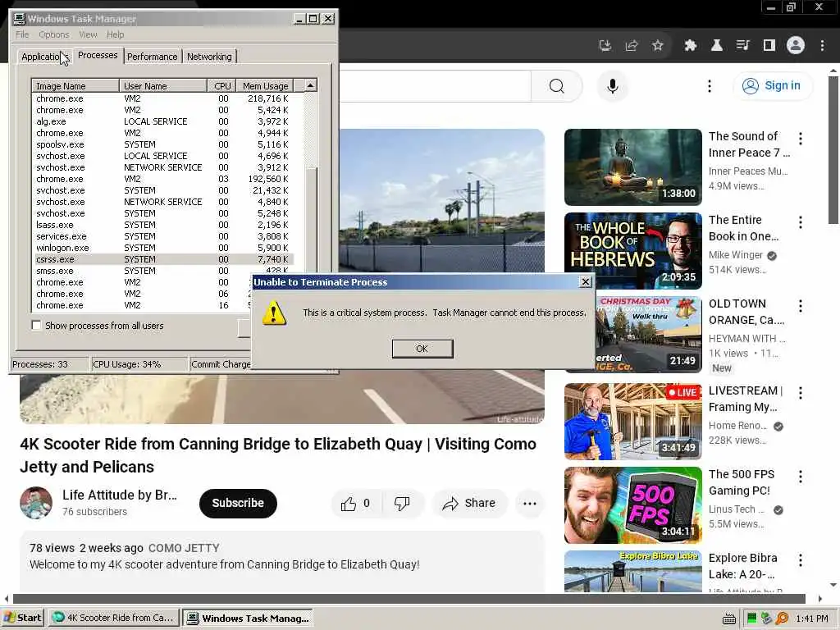The height and width of the screenshot is (630, 840).
Task: Select spoolsv.exe process row
Action: 162,144
